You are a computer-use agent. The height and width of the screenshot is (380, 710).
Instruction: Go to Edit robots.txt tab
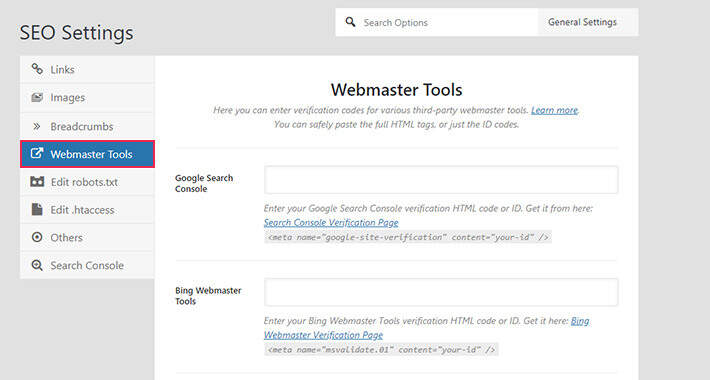click(x=87, y=182)
